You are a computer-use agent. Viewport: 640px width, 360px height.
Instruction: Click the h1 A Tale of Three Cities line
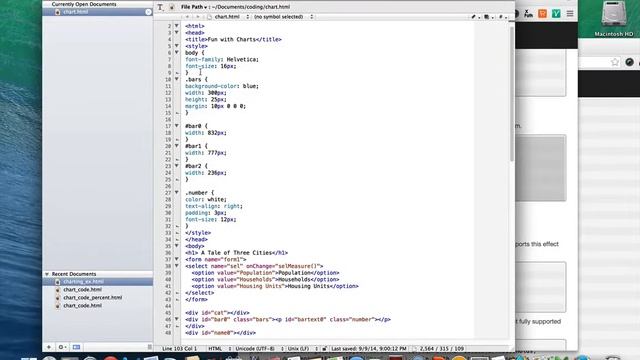(236, 253)
